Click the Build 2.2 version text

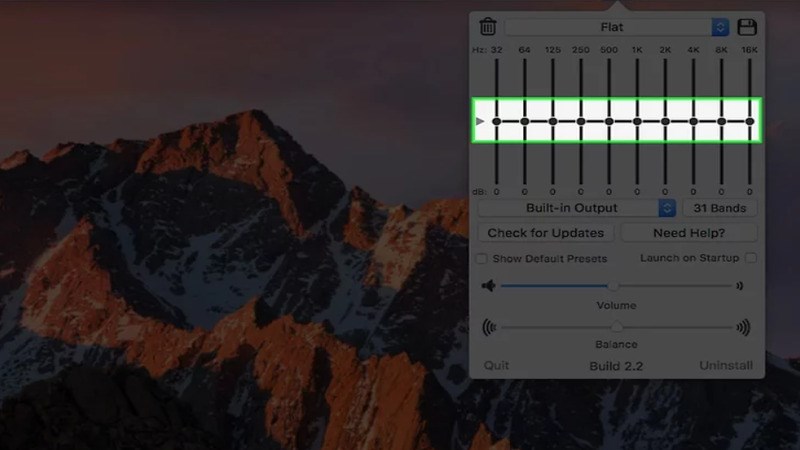(x=616, y=366)
